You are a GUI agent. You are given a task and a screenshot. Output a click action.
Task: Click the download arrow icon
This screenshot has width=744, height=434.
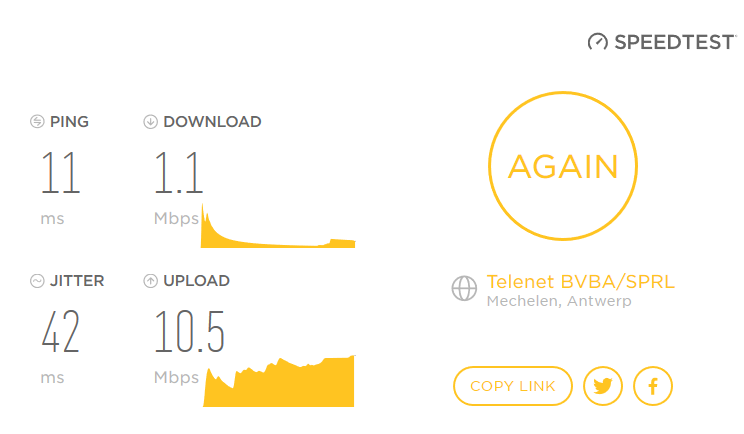click(151, 122)
